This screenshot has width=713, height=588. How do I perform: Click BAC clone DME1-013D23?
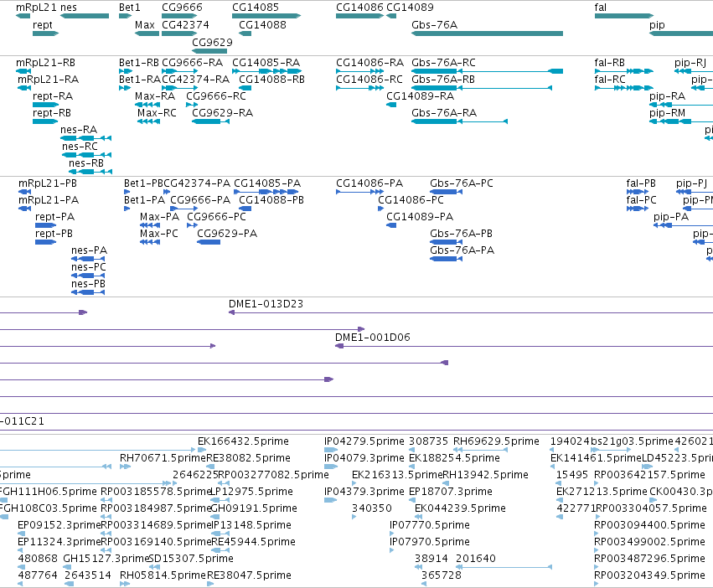266,304
